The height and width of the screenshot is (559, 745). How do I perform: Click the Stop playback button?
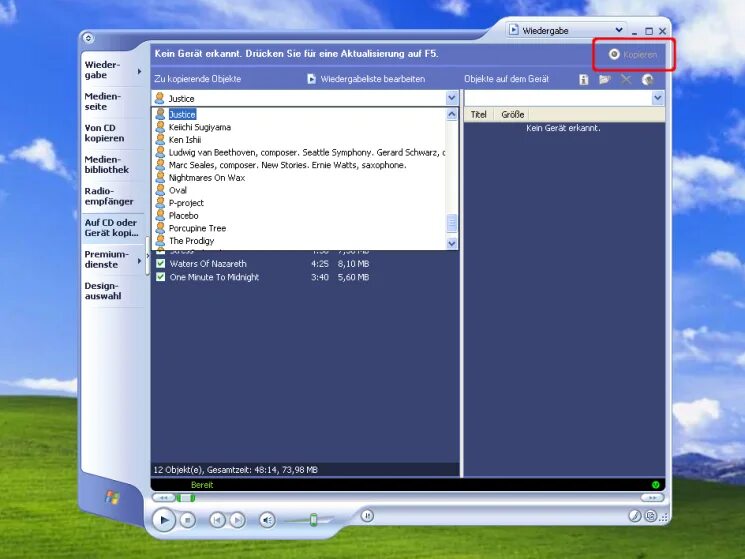pos(188,521)
